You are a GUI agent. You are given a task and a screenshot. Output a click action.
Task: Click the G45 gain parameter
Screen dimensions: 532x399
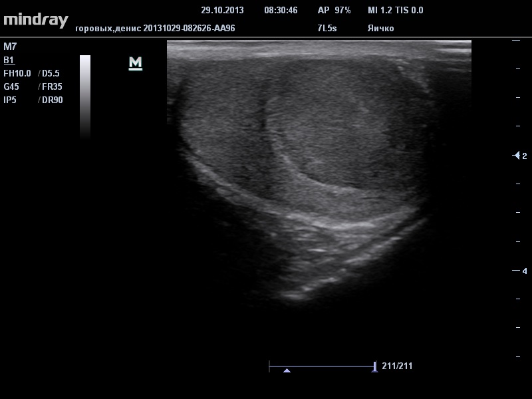pos(11,86)
